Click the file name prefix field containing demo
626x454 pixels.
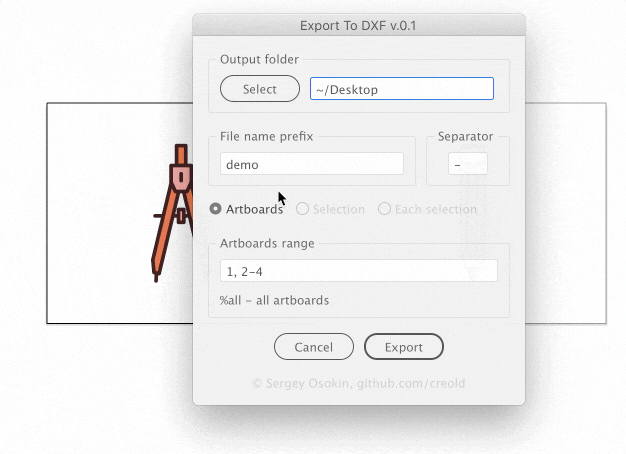pos(312,164)
